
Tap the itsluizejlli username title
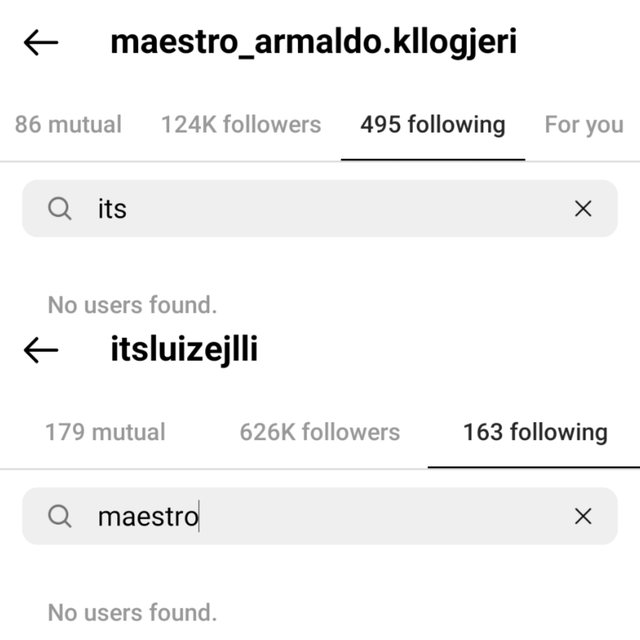(x=184, y=350)
